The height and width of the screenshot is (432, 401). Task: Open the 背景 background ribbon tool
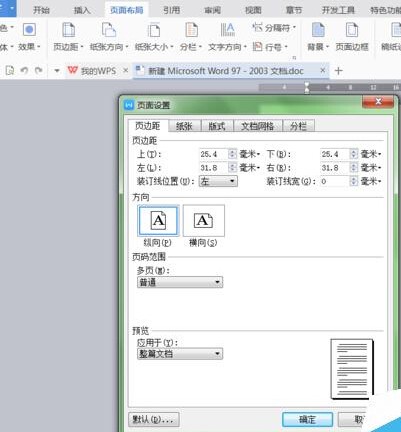click(318, 37)
